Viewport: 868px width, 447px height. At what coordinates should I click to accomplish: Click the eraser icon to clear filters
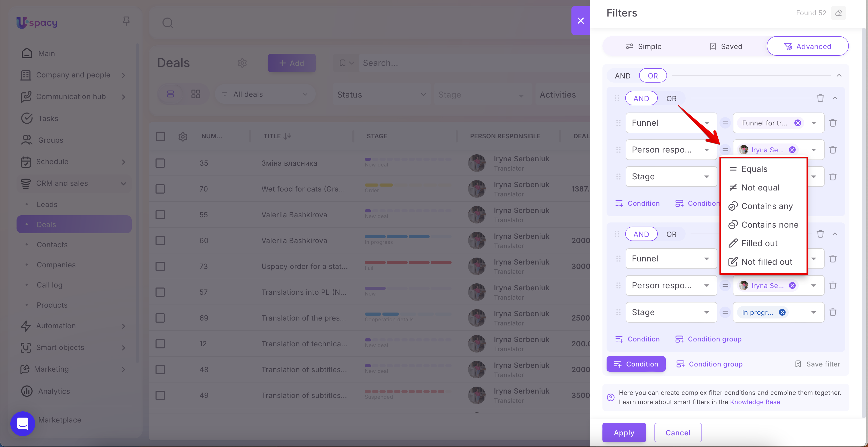838,13
